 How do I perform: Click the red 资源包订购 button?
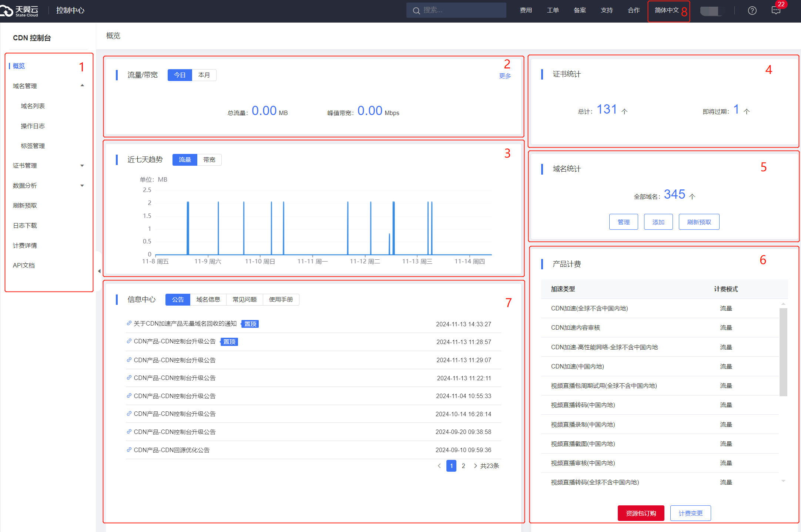(x=641, y=513)
